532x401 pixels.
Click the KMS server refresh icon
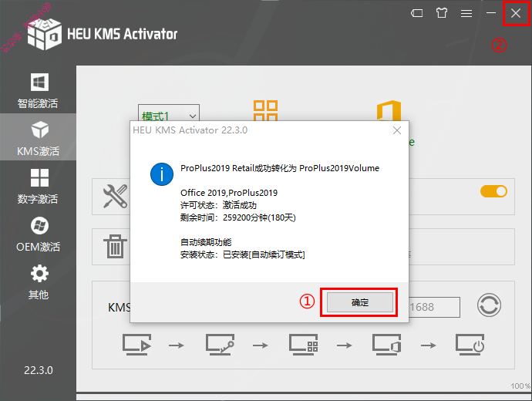coord(489,305)
